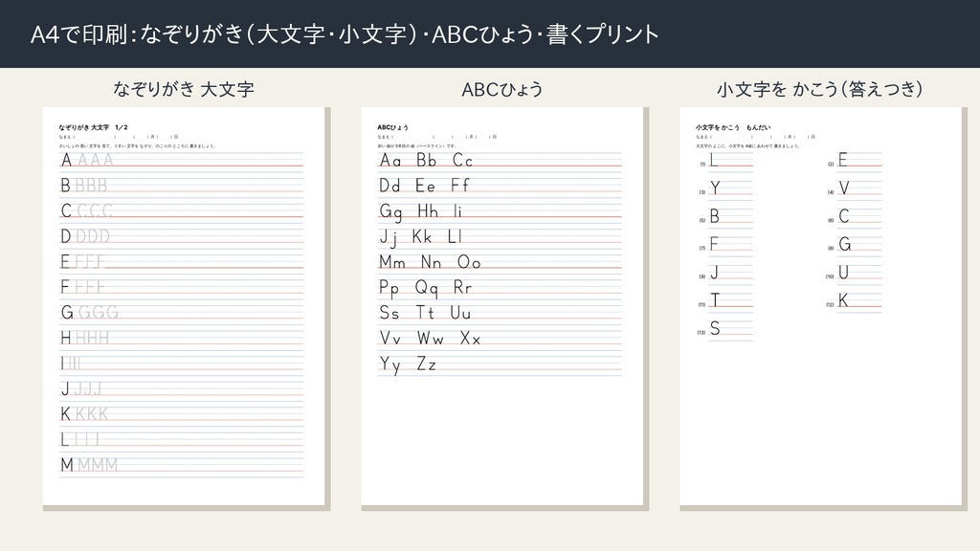Click the '小文字をかこう もんだい' page title

732,127
